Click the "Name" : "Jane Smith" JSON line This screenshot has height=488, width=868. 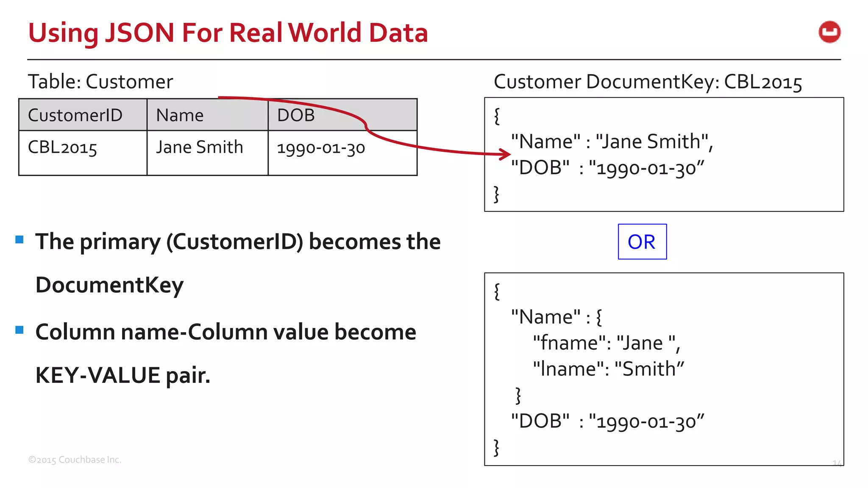pos(612,141)
